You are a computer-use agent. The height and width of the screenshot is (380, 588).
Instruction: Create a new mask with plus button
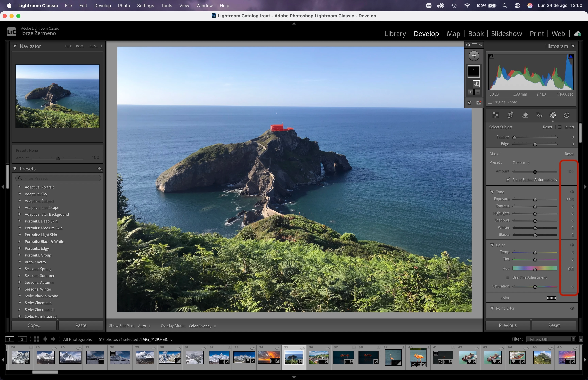[x=474, y=56]
